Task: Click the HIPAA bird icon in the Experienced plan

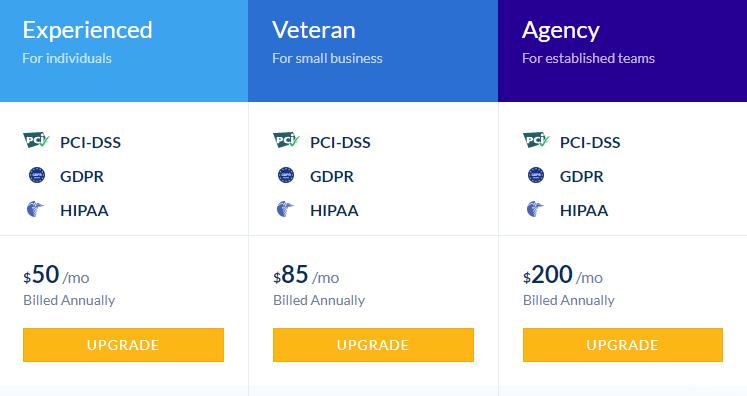Action: tap(35, 209)
